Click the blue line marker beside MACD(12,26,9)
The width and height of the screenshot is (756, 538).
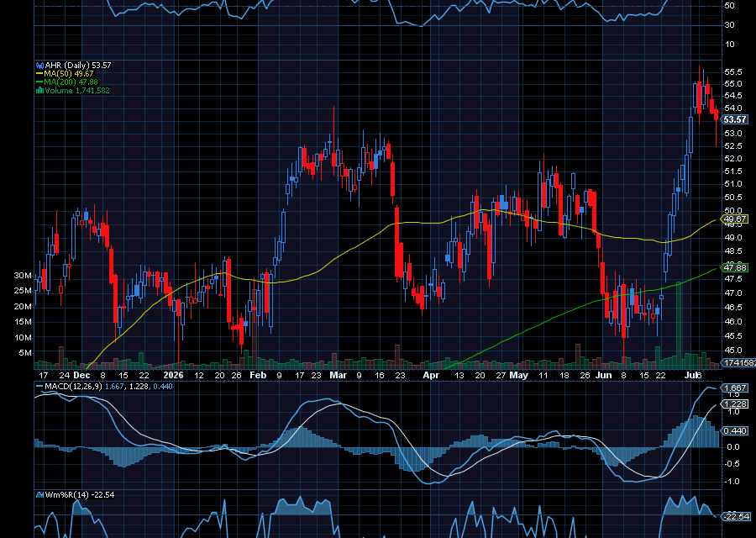click(39, 387)
